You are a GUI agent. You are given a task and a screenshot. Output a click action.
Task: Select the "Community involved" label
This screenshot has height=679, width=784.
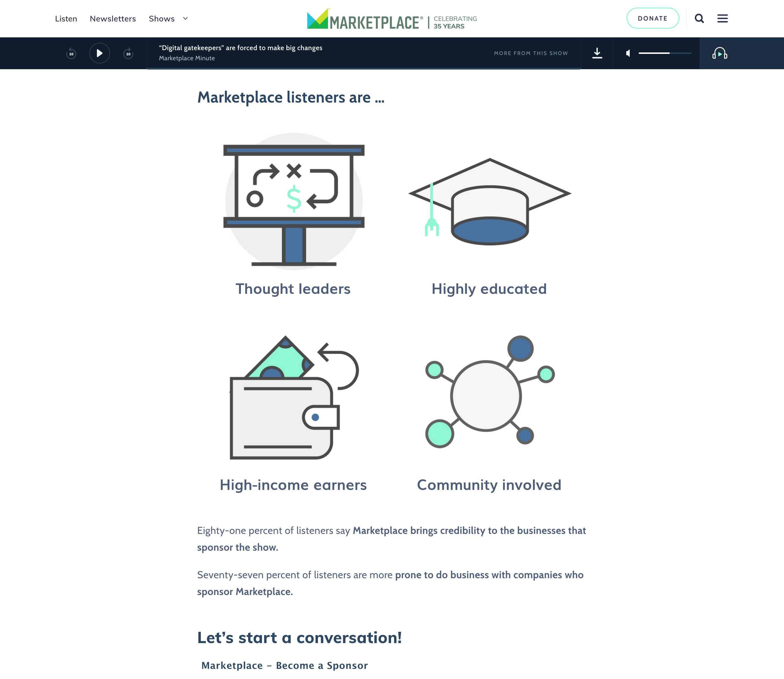pyautogui.click(x=489, y=485)
